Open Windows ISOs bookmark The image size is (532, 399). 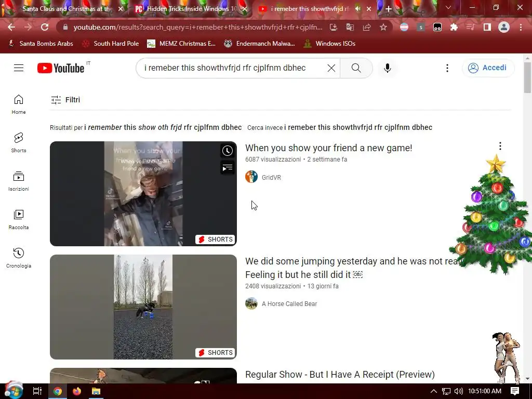329,44
